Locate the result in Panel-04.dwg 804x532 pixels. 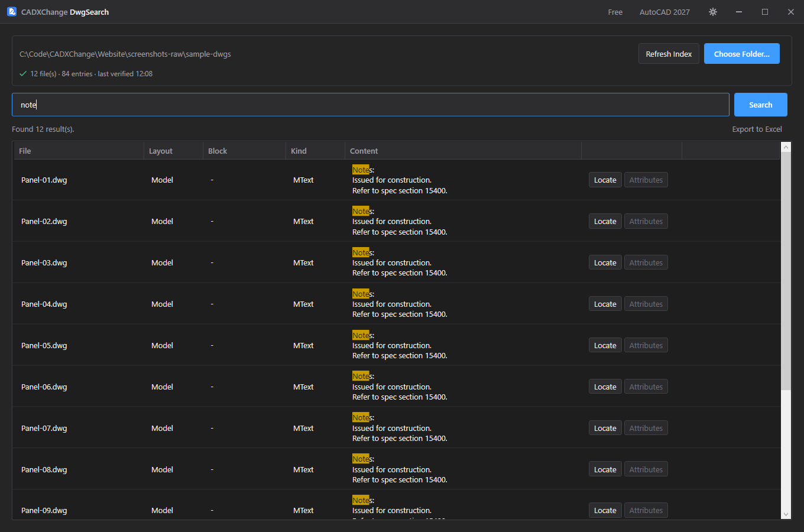tap(605, 304)
